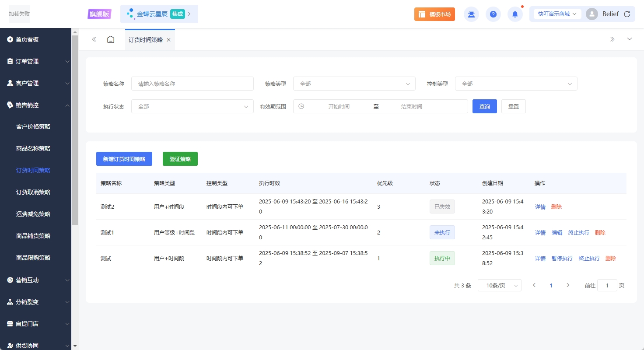The image size is (644, 350).
Task: Open the help question mark icon
Action: tap(493, 14)
